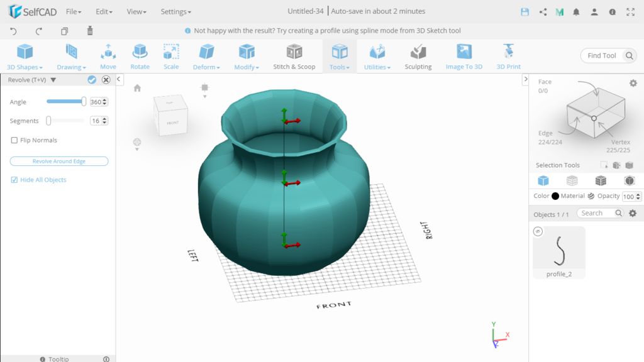The height and width of the screenshot is (362, 644).
Task: Save the project with the disk icon
Action: click(x=525, y=12)
